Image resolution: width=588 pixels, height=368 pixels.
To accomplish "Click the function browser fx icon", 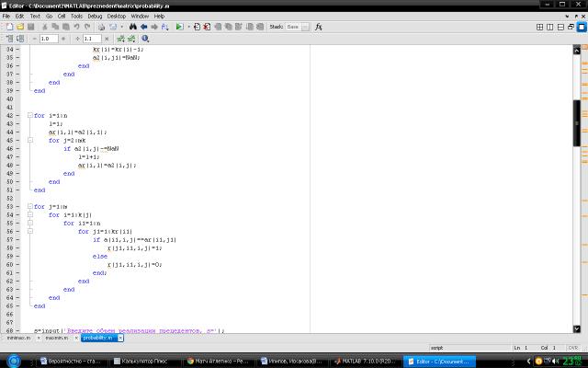I will tap(318, 28).
